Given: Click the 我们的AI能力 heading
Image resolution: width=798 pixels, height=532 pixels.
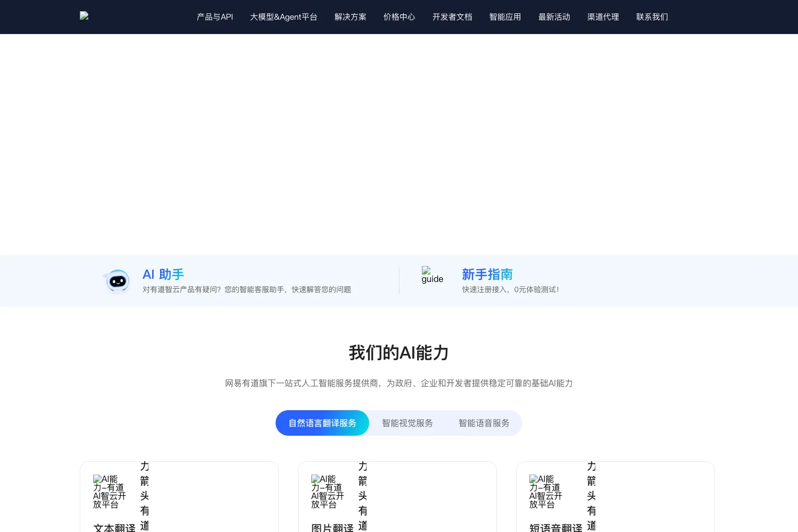Looking at the screenshot, I should [x=399, y=353].
